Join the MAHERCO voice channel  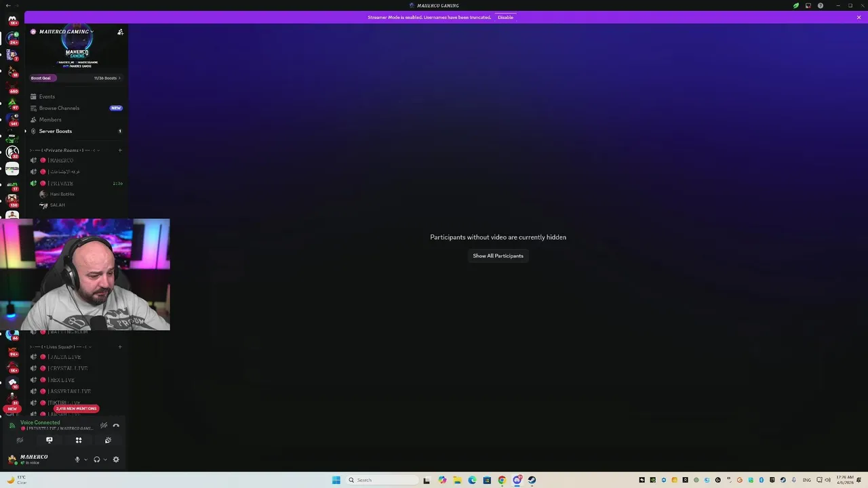coord(61,160)
